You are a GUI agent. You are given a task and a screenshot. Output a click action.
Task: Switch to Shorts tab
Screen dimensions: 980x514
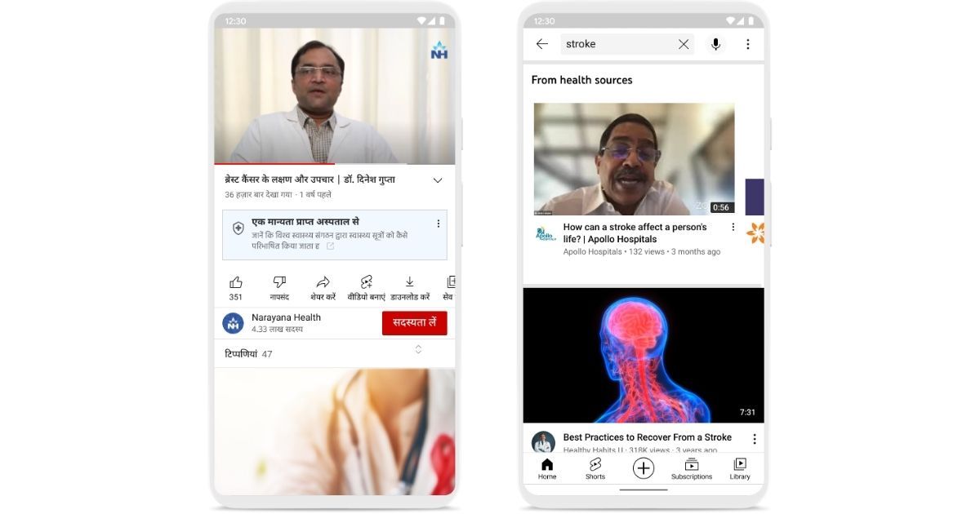pyautogui.click(x=595, y=468)
